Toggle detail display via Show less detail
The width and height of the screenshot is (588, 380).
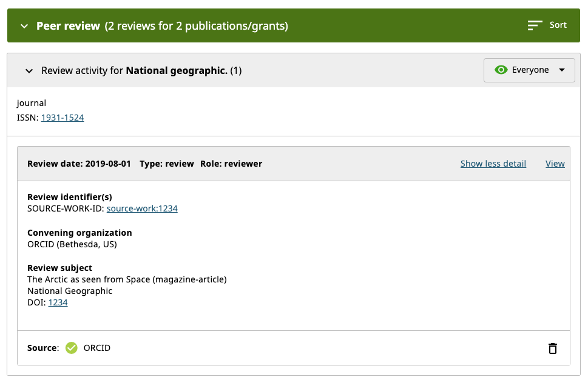[x=493, y=164]
